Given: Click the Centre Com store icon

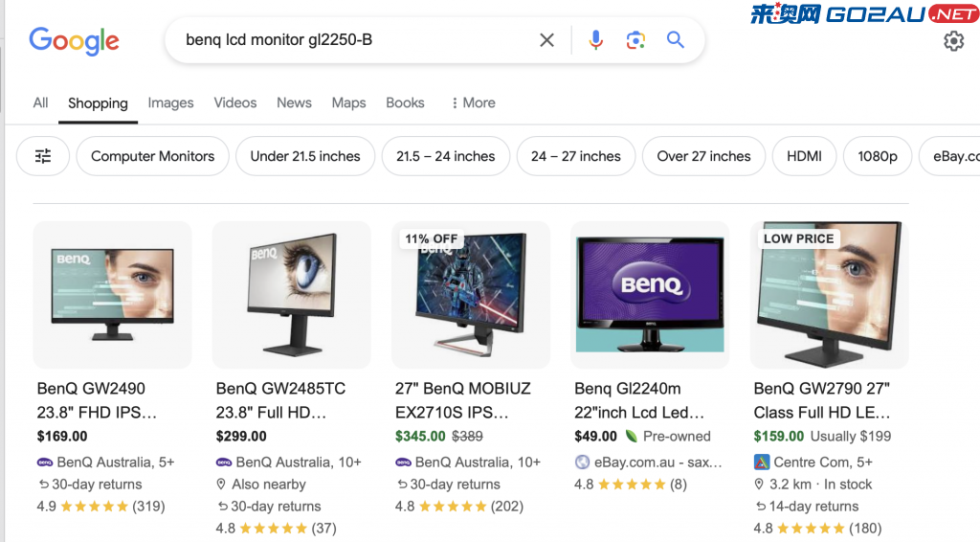Looking at the screenshot, I should pyautogui.click(x=761, y=463).
